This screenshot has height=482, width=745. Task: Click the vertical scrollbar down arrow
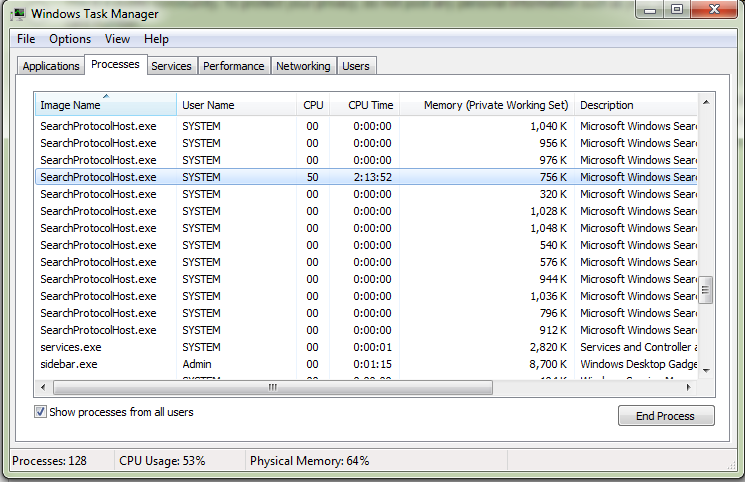point(706,370)
